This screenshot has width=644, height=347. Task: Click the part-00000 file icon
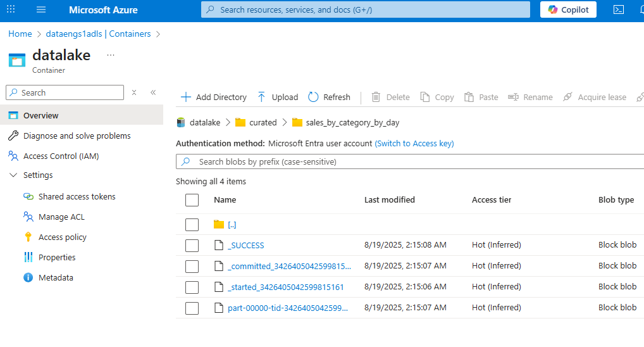click(x=219, y=308)
